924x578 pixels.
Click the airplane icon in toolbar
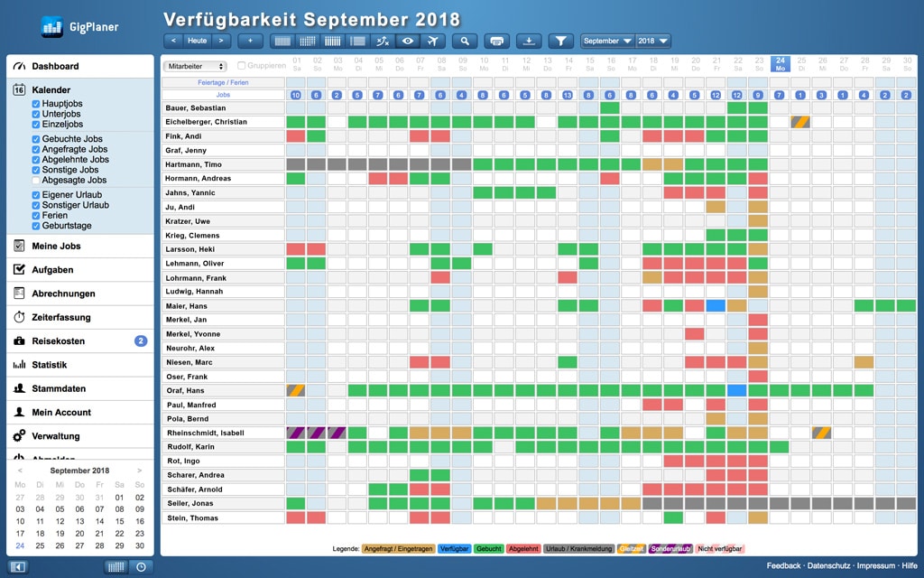click(x=433, y=41)
